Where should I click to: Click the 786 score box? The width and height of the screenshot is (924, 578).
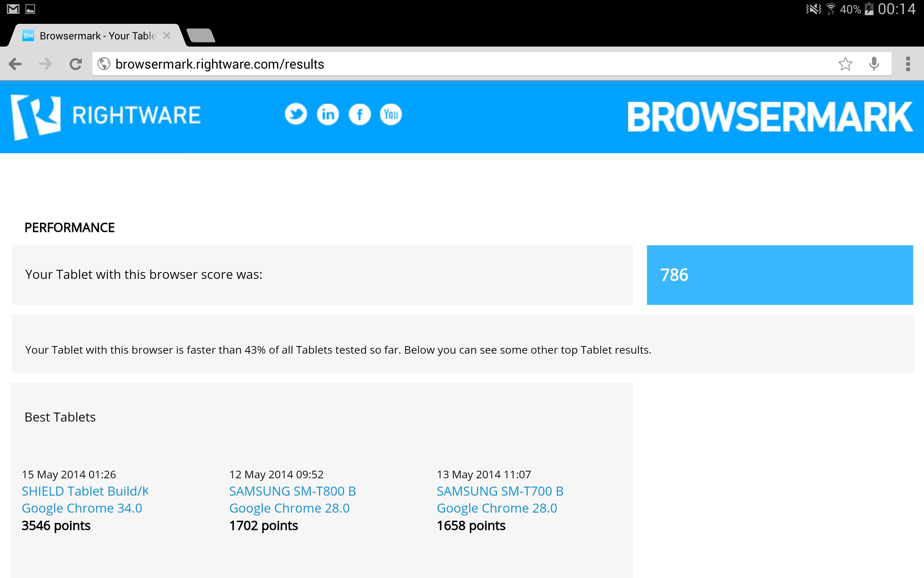[780, 275]
